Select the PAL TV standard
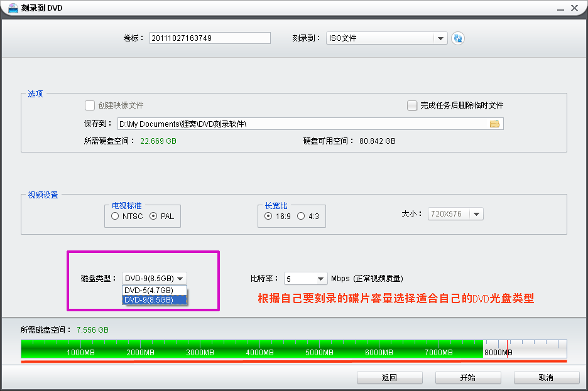 [153, 216]
